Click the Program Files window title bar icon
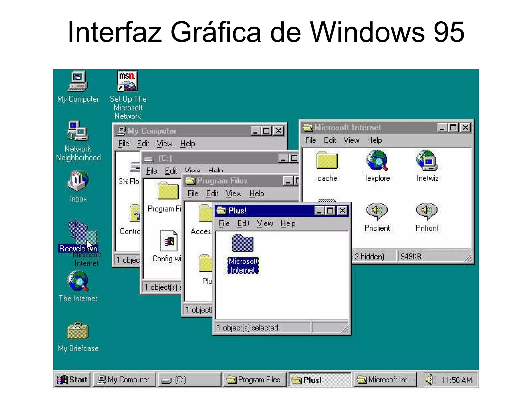The width and height of the screenshot is (532, 399). (190, 181)
